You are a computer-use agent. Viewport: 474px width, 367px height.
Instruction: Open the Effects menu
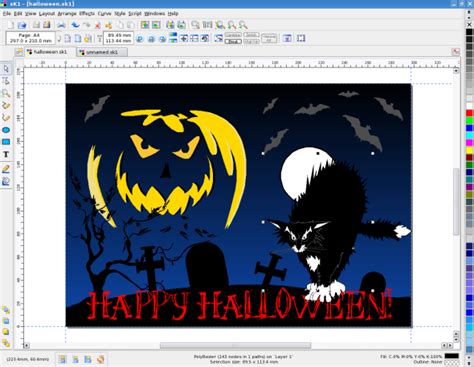point(87,14)
